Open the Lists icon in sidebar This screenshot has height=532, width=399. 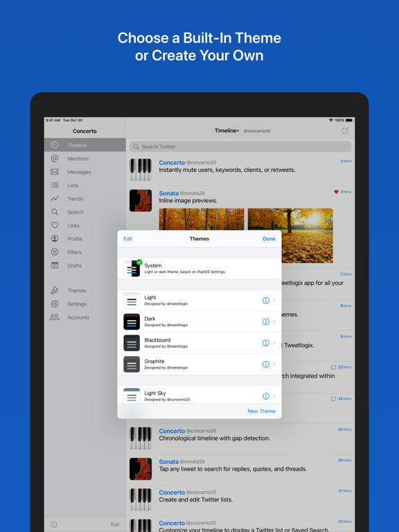pyautogui.click(x=55, y=185)
